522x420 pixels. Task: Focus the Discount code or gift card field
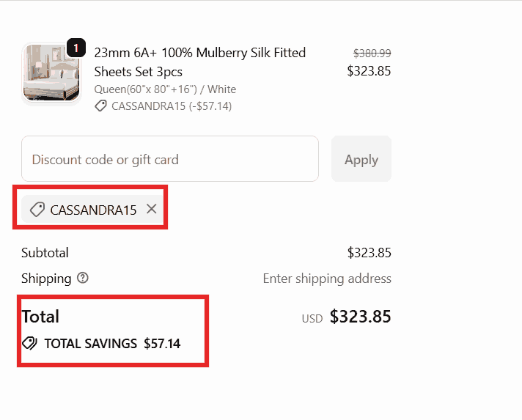tap(170, 159)
